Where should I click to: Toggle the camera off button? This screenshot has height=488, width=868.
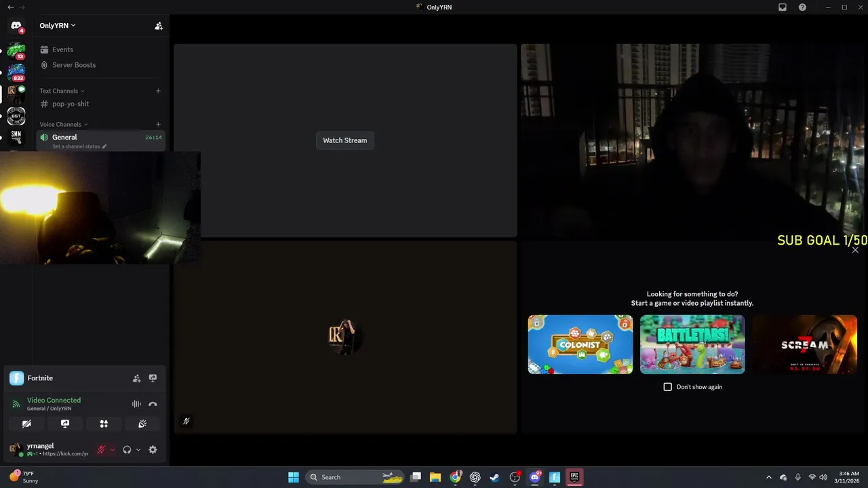[26, 424]
